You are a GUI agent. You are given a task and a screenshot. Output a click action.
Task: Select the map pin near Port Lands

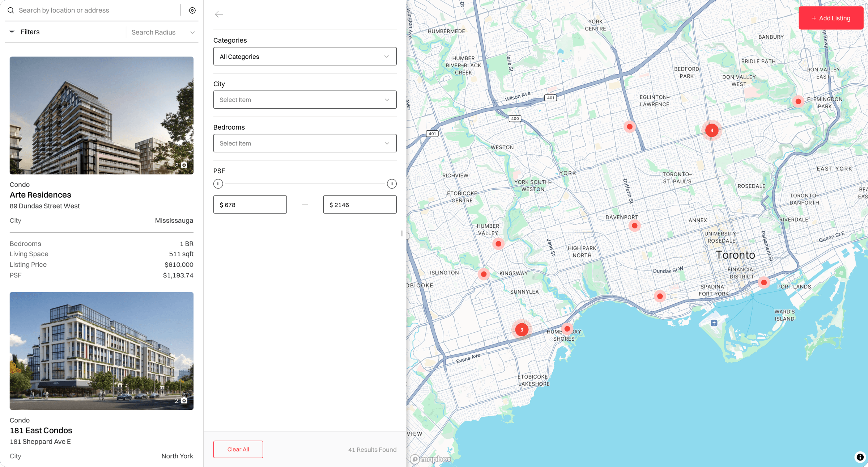764,282
